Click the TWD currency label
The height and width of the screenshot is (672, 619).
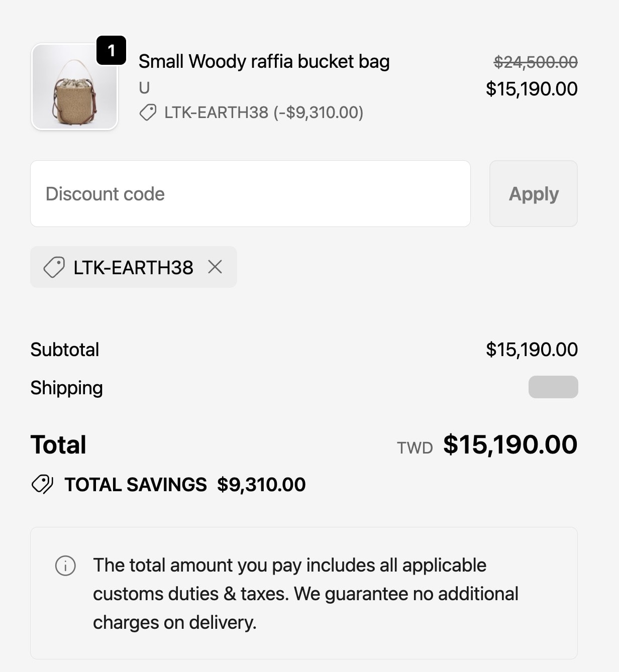[415, 447]
